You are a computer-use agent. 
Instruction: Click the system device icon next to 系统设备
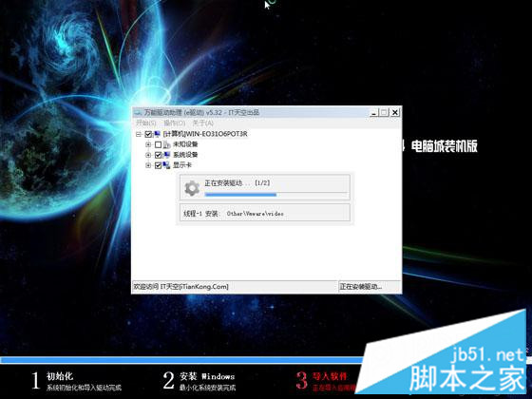pyautogui.click(x=166, y=155)
